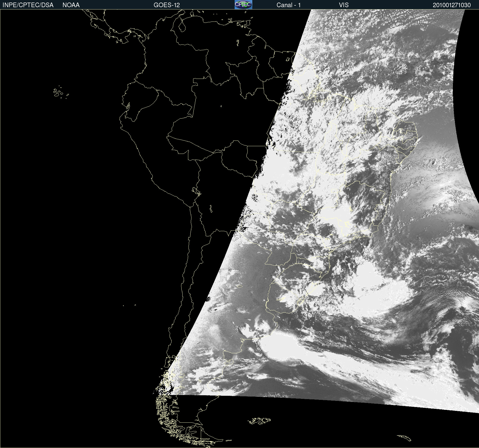This screenshot has height=448, width=479.
Task: Click the VIS channel label
Action: (x=344, y=5)
